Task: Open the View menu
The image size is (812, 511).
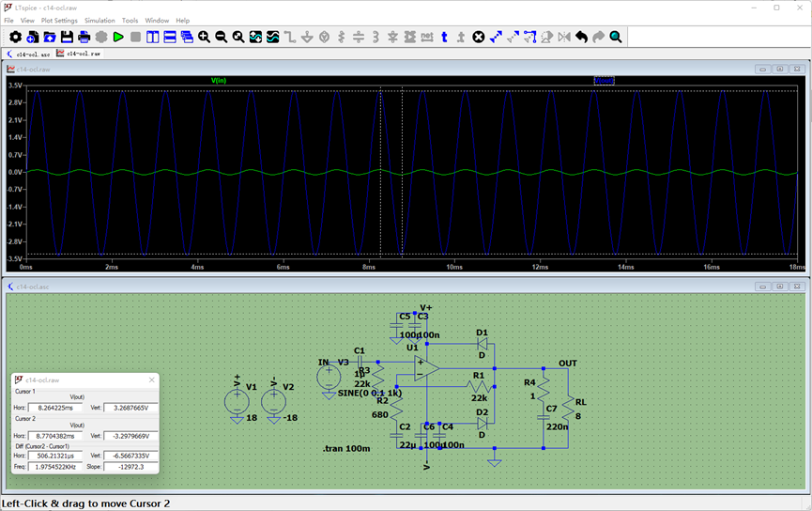Action: [x=27, y=21]
